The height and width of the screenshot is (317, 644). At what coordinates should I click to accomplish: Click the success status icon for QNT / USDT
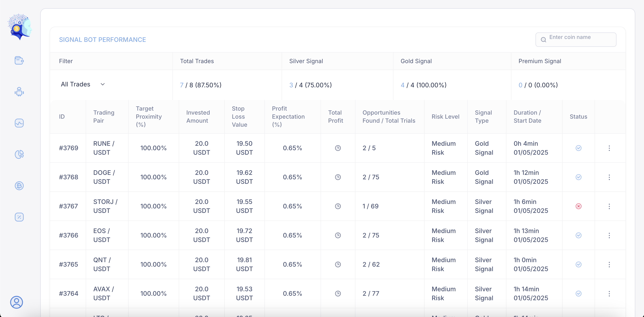click(x=578, y=264)
